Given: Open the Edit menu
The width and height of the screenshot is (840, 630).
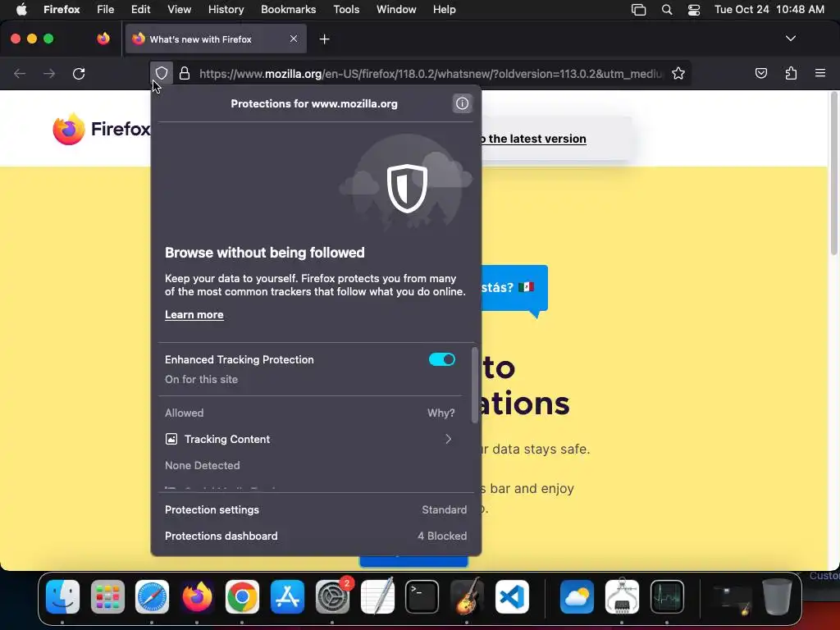Looking at the screenshot, I should 140,9.
